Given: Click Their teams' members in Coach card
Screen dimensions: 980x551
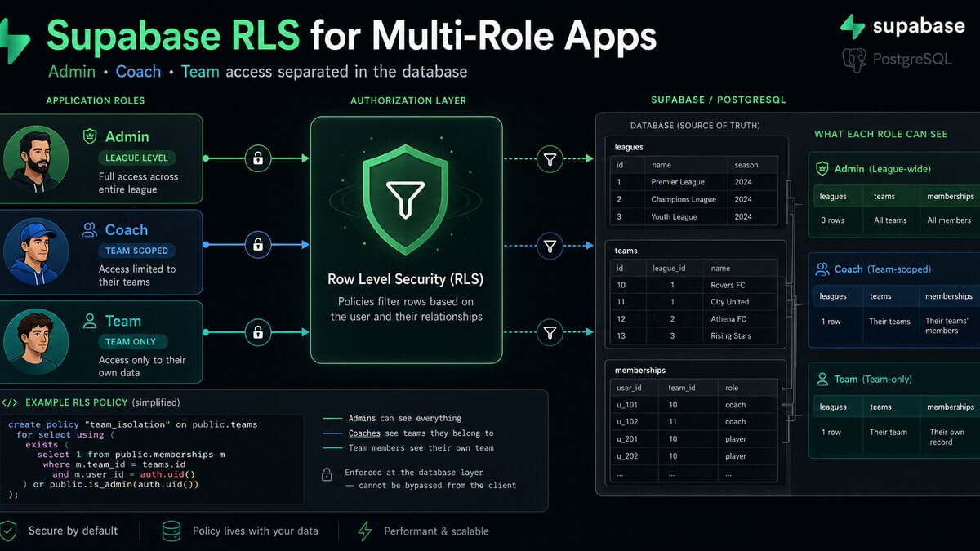Looking at the screenshot, I should click(x=946, y=326).
